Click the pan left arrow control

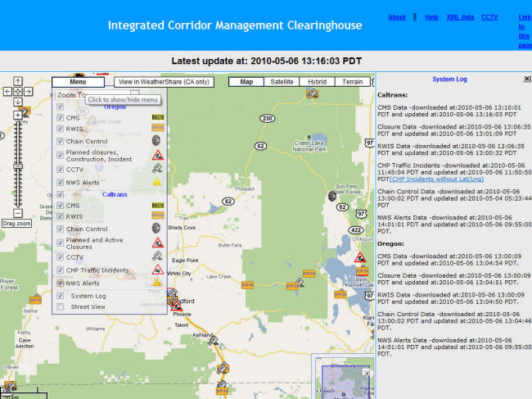(x=8, y=91)
